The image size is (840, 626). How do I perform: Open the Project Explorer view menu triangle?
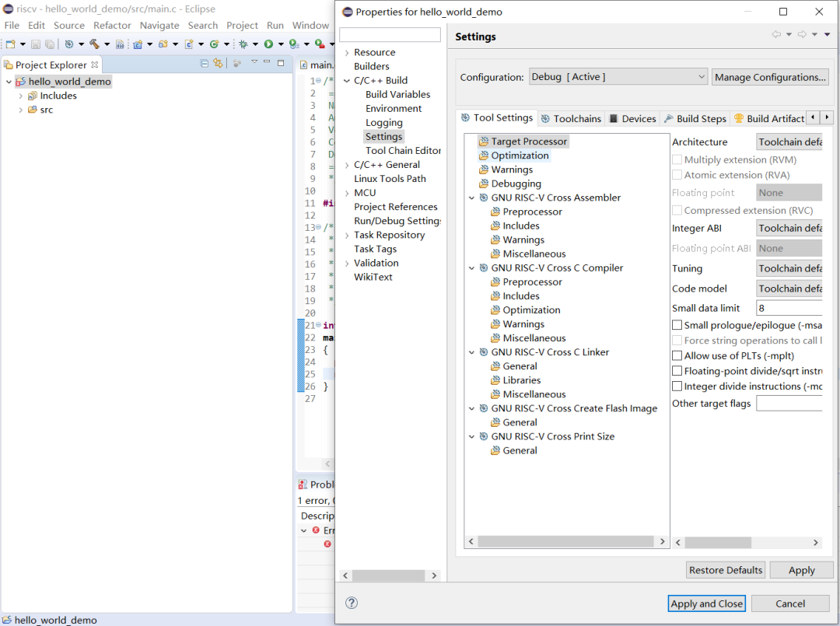tap(254, 62)
